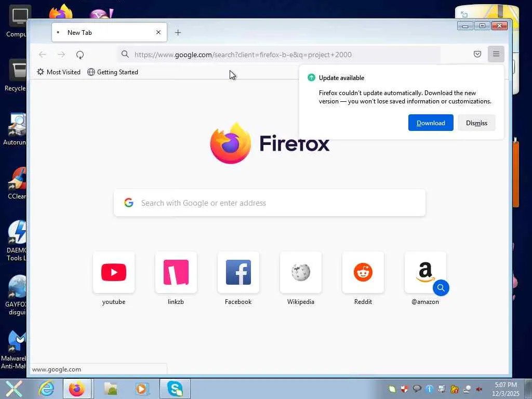Screen dimensions: 532x399
Task: Go back using the back arrow
Action: (x=43, y=55)
